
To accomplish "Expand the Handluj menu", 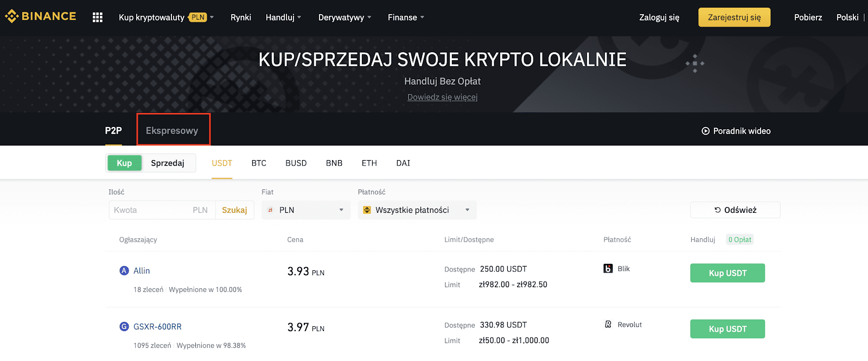I will pyautogui.click(x=283, y=17).
